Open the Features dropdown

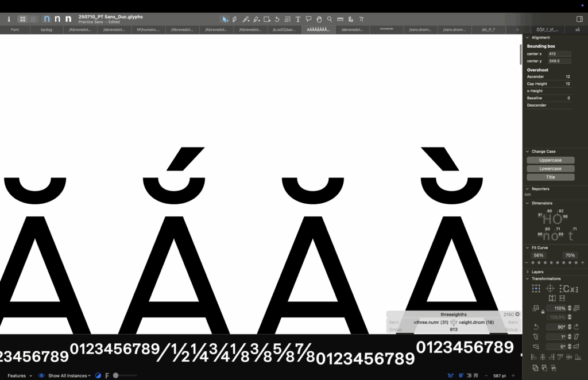tap(20, 375)
